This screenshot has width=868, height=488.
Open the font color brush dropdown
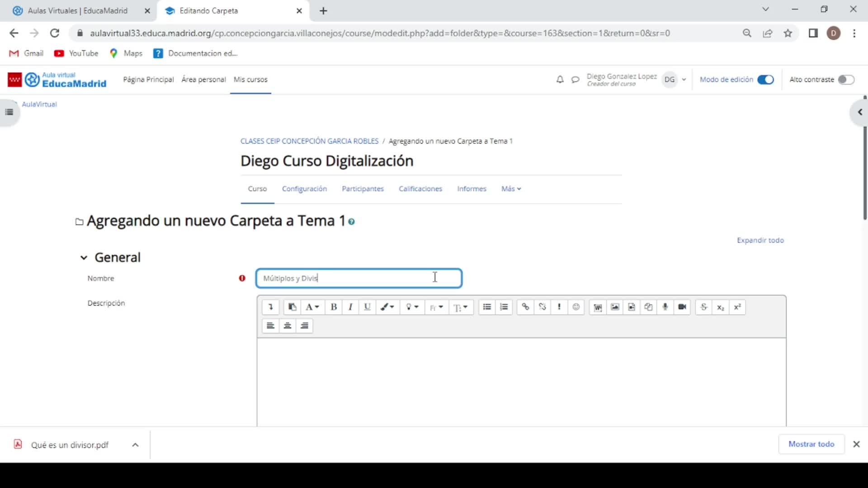pos(387,307)
